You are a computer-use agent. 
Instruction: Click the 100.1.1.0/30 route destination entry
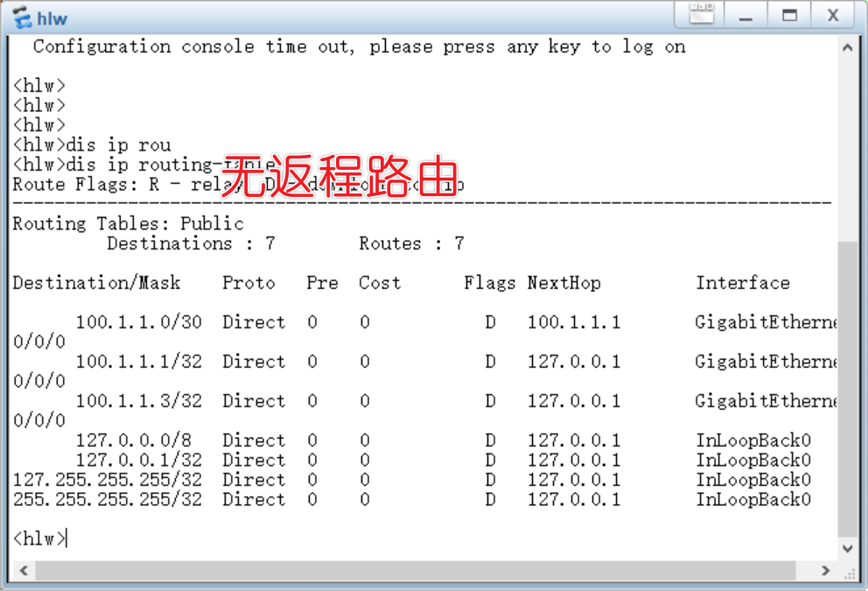pos(138,322)
